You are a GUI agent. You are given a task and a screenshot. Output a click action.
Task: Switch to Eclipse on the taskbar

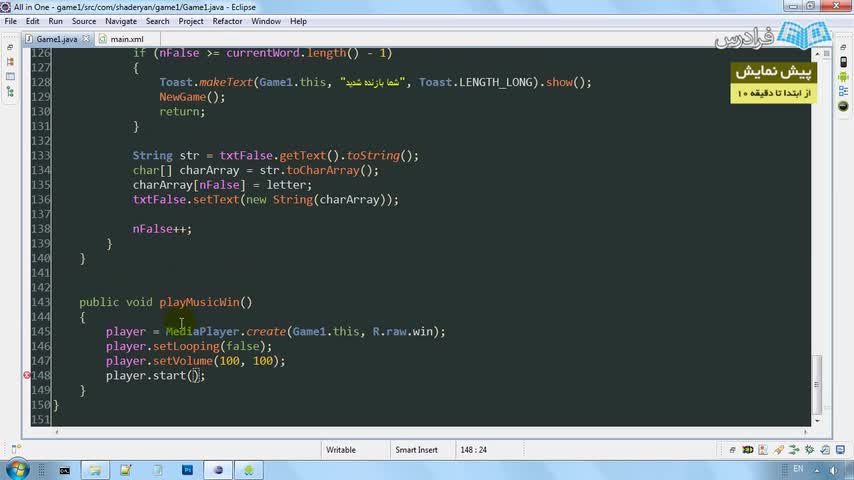(x=218, y=470)
